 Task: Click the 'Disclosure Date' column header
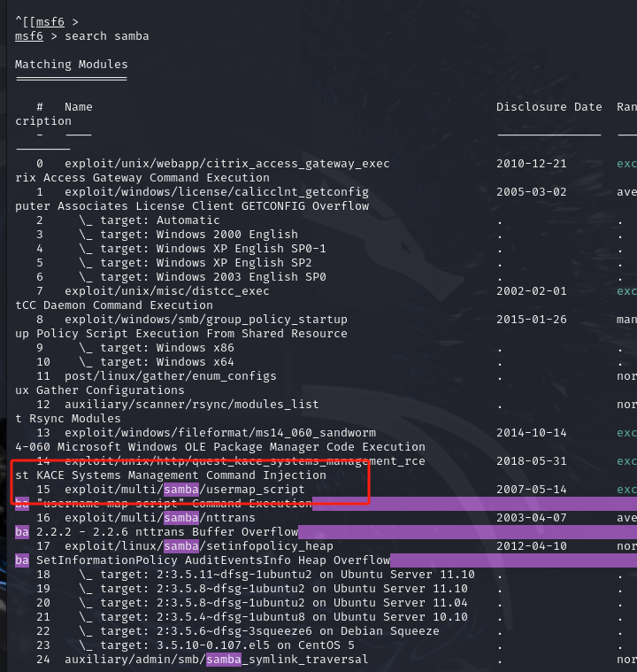coord(549,107)
